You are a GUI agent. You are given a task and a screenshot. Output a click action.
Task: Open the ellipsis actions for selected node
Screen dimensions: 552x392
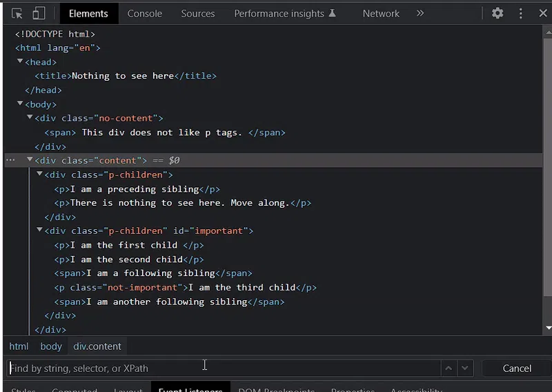10,160
